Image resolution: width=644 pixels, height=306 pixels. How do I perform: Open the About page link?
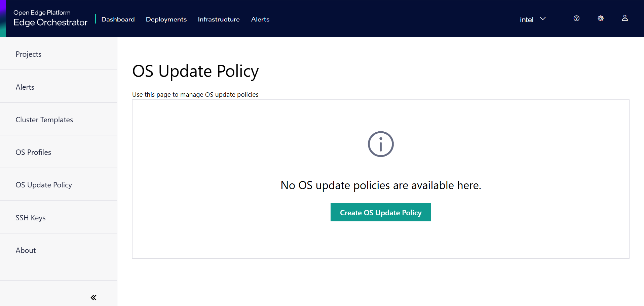[26, 250]
